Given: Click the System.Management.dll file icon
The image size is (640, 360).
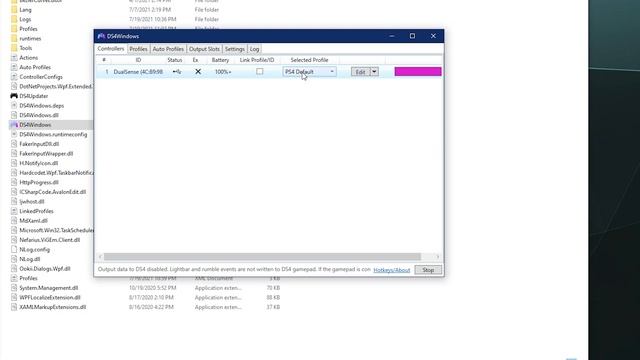Looking at the screenshot, I should [x=14, y=288].
